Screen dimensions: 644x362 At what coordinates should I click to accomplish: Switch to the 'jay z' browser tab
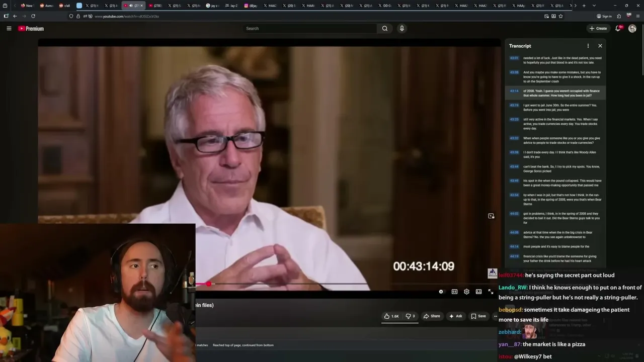(212, 6)
